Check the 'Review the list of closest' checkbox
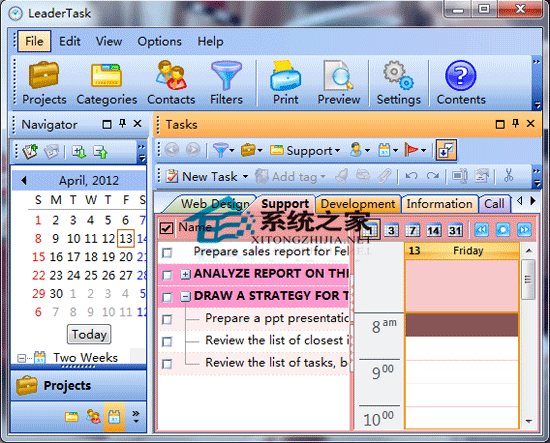 (x=167, y=341)
